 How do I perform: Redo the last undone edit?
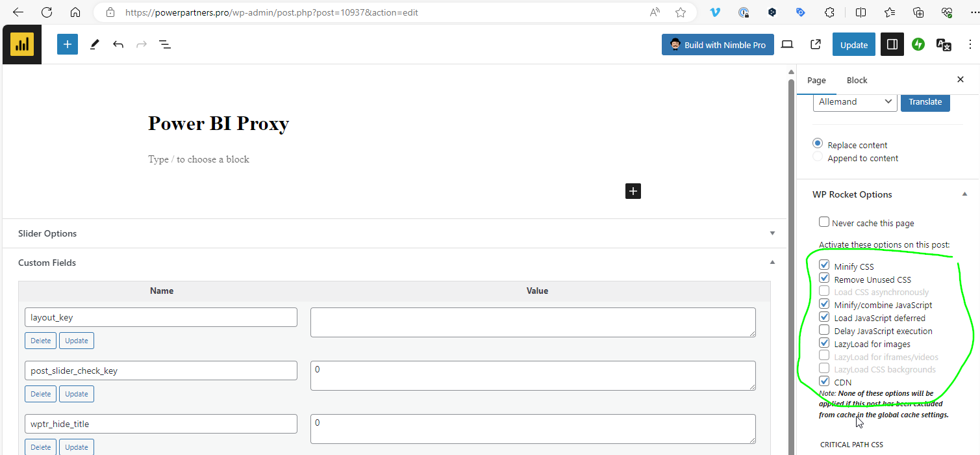tap(142, 44)
